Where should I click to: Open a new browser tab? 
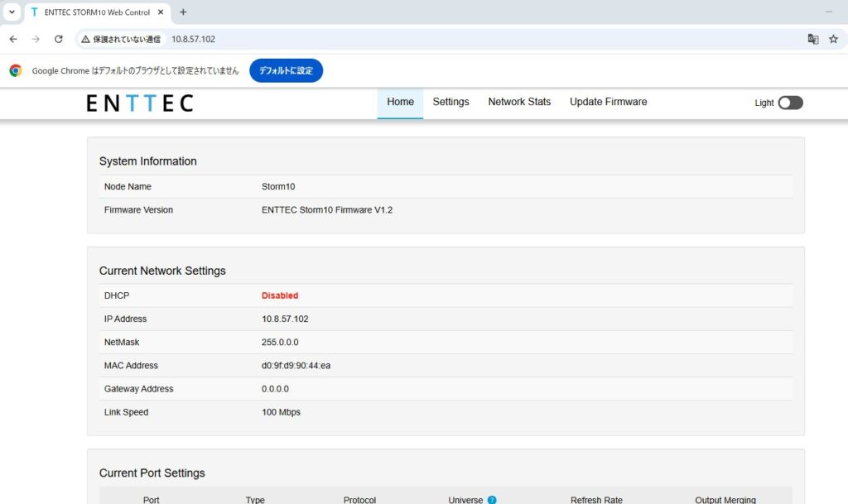click(x=183, y=12)
